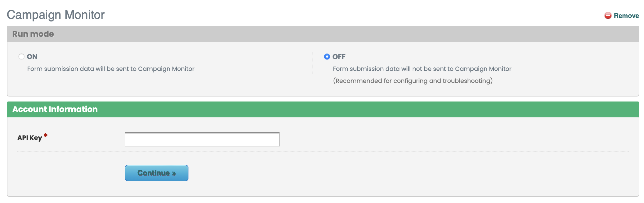644x203 pixels.
Task: Click the vertical dotted divider between modes
Action: [313, 63]
